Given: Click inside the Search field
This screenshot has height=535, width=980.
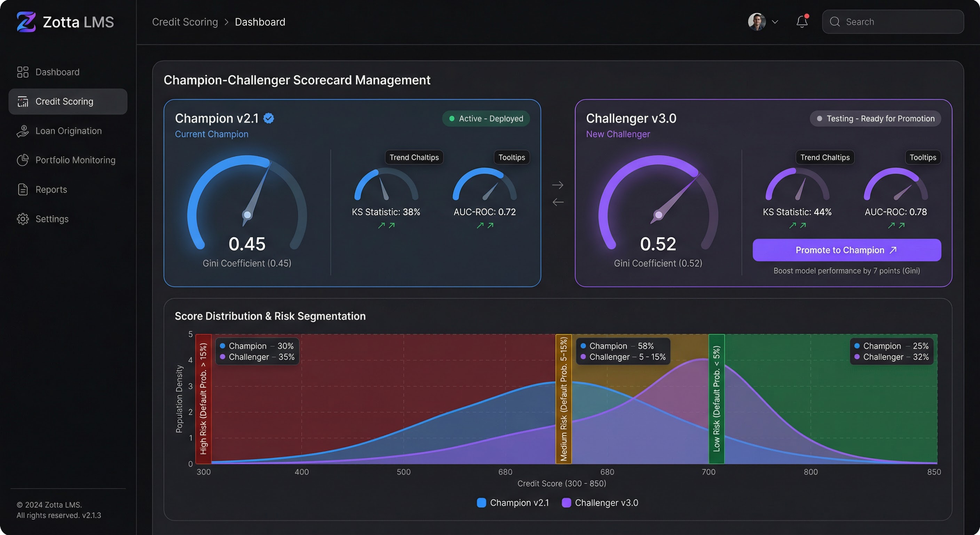Looking at the screenshot, I should tap(893, 22).
